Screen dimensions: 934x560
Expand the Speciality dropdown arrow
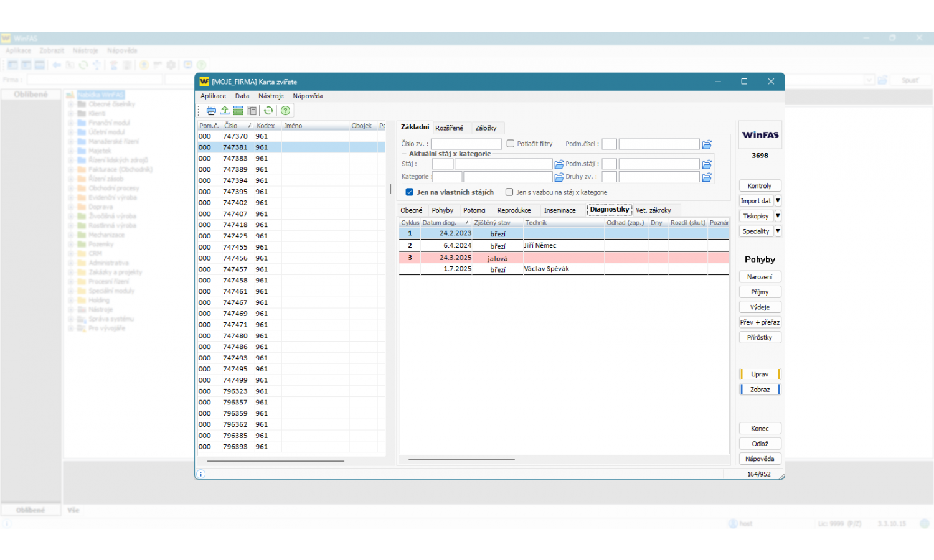pyautogui.click(x=778, y=231)
